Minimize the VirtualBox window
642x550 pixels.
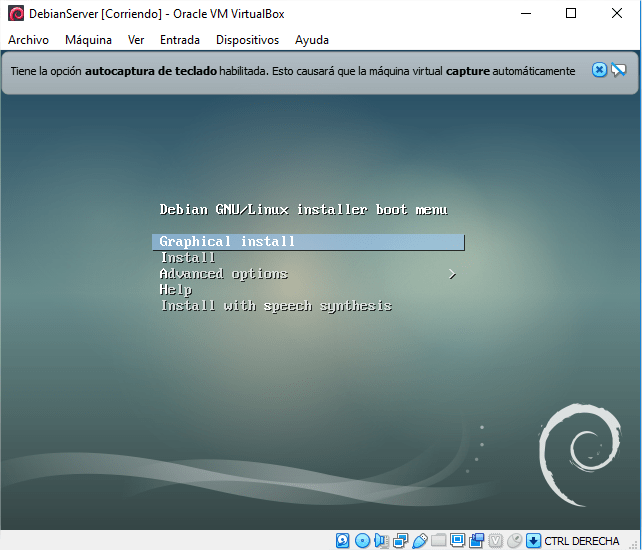pyautogui.click(x=526, y=14)
